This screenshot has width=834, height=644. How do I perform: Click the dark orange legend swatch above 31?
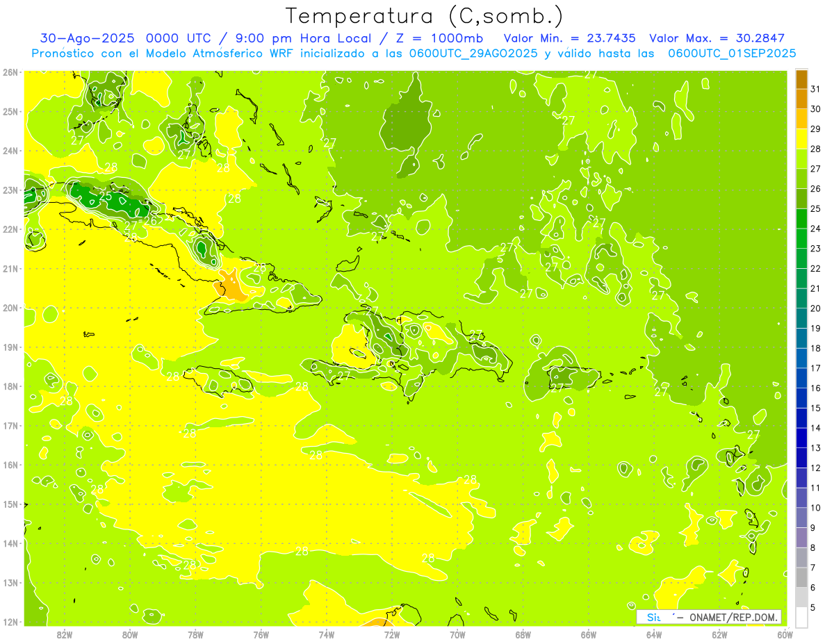[801, 79]
